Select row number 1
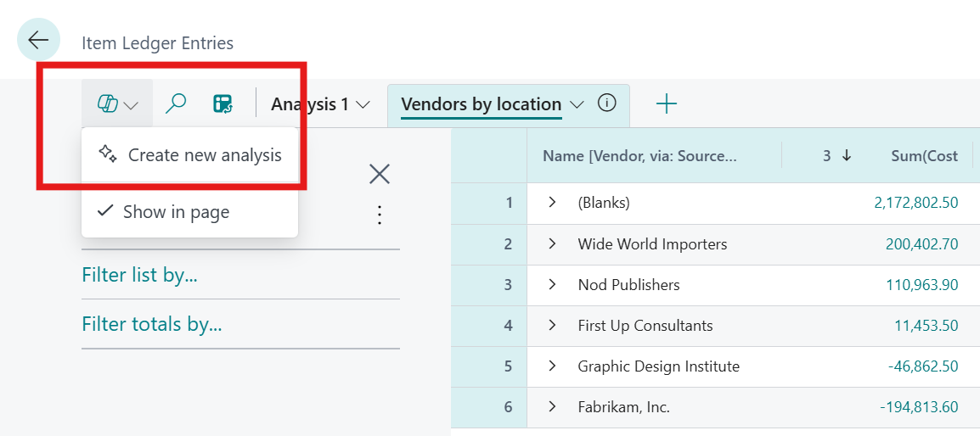This screenshot has height=436, width=980. coord(508,203)
